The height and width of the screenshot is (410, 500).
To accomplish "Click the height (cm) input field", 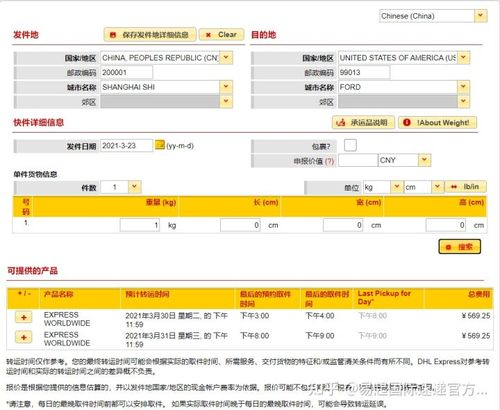I will [x=446, y=225].
